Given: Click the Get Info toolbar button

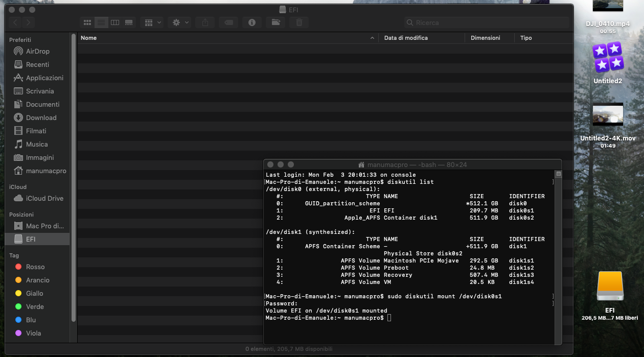Looking at the screenshot, I should point(252,22).
